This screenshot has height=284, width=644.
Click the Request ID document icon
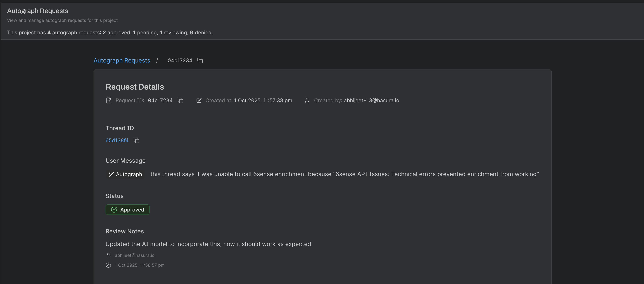click(108, 100)
